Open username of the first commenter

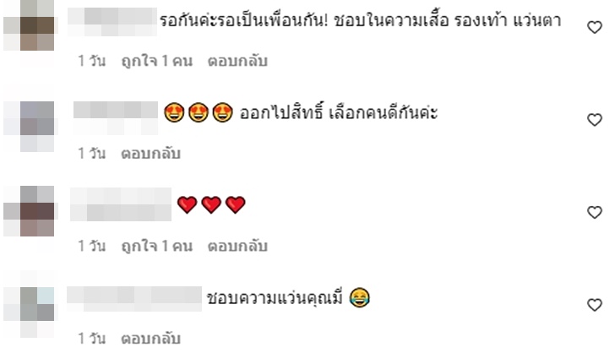pos(112,22)
